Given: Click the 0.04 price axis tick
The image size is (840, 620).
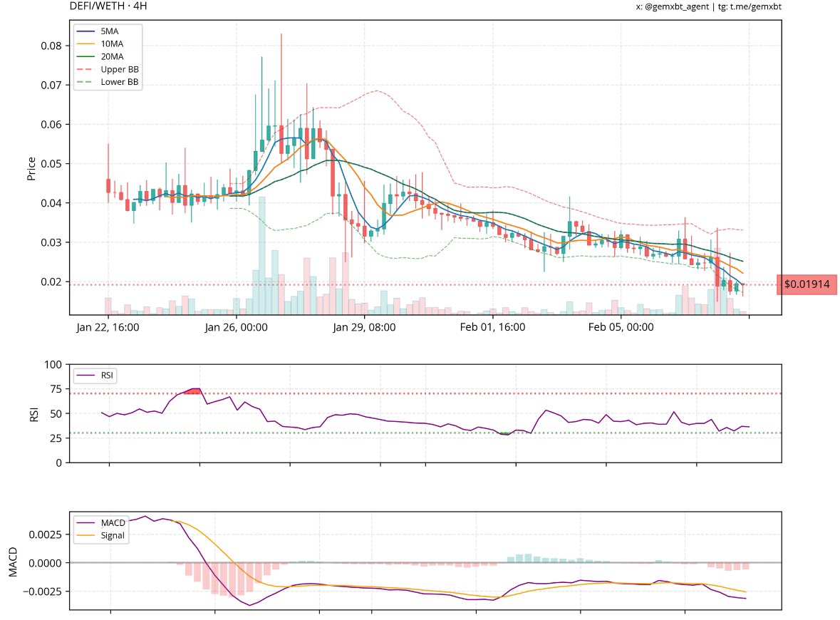Looking at the screenshot, I should click(x=51, y=203).
